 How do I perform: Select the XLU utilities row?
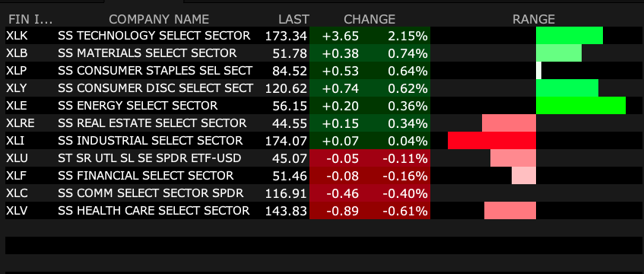pyautogui.click(x=325, y=158)
